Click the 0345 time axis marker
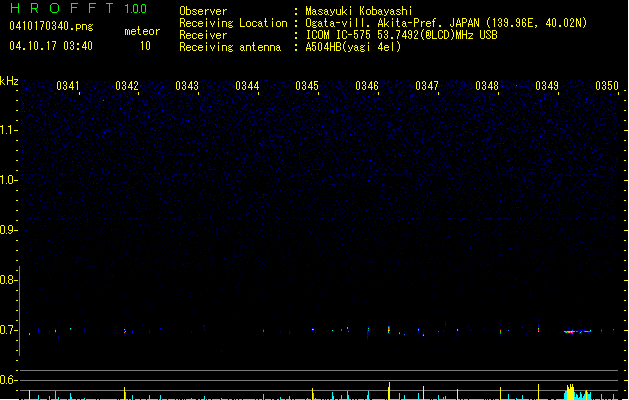 [307, 86]
